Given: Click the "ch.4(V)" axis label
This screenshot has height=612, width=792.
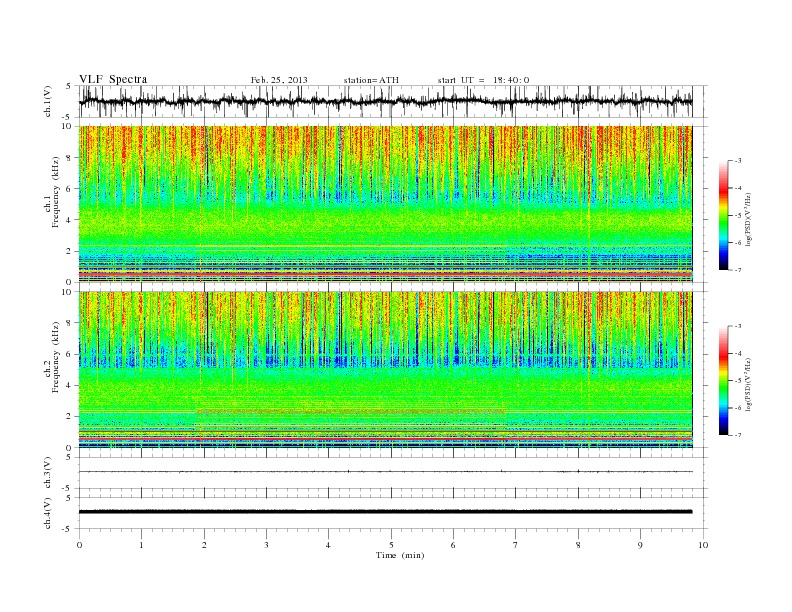Looking at the screenshot, I should point(48,513).
